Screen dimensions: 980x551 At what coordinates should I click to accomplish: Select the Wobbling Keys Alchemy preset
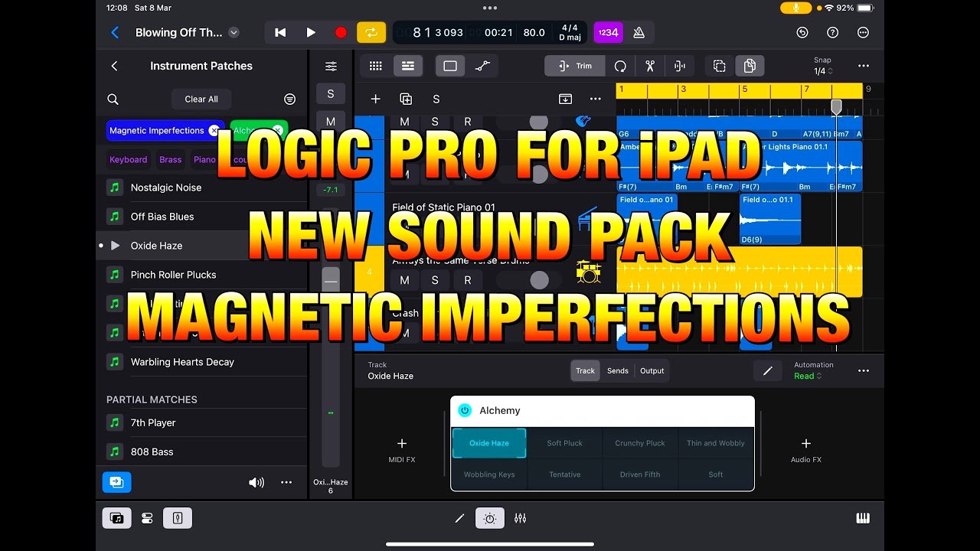click(489, 474)
